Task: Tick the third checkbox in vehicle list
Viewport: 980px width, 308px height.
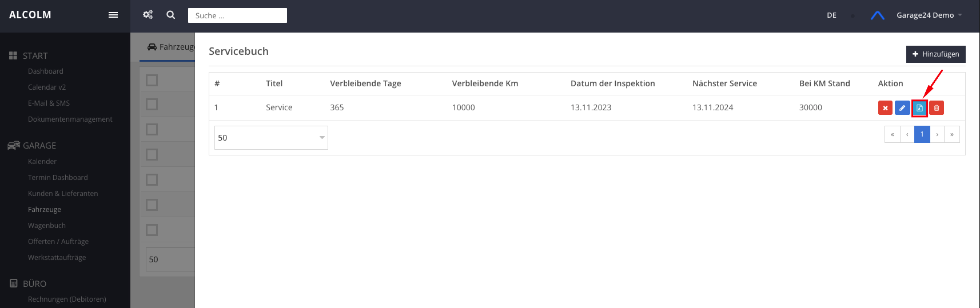Action: pos(152,129)
